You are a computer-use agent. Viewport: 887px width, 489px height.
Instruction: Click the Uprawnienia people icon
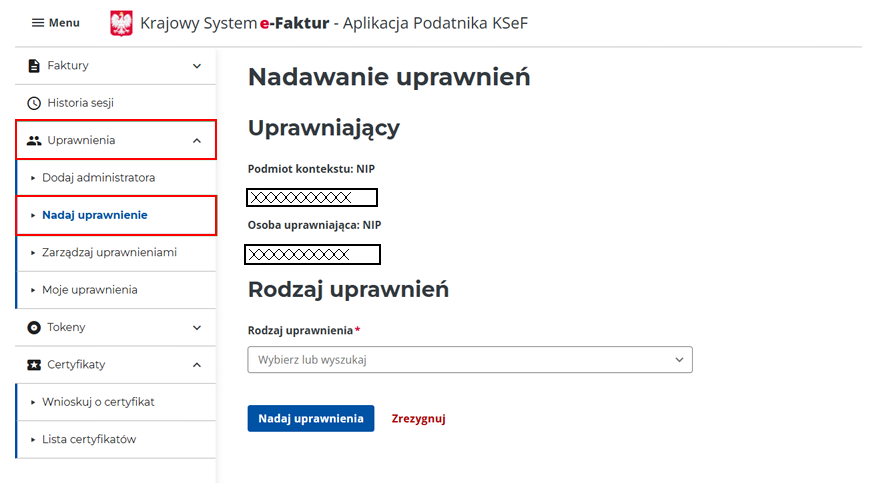[34, 141]
